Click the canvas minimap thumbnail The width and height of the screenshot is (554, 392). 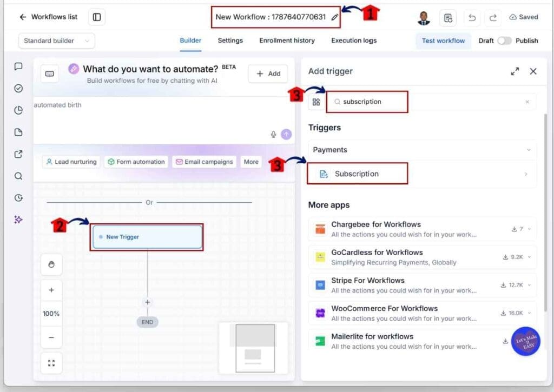(x=254, y=348)
